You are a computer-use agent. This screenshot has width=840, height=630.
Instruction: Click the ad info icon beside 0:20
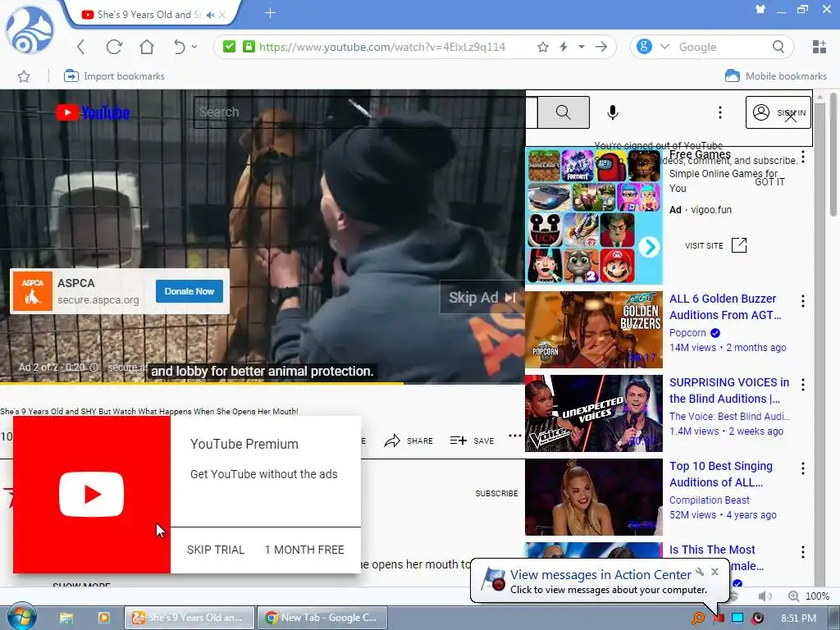(x=94, y=367)
